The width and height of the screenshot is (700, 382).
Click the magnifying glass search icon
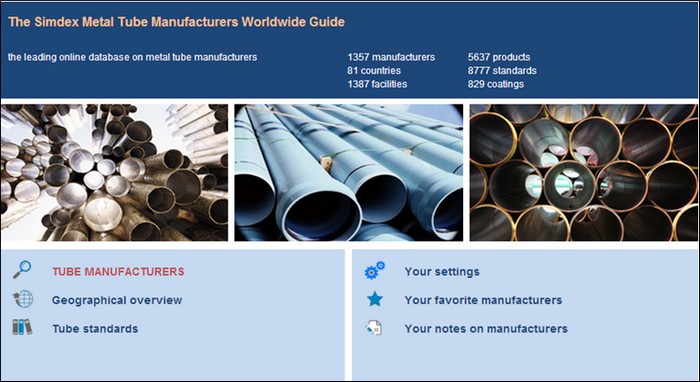pos(22,270)
